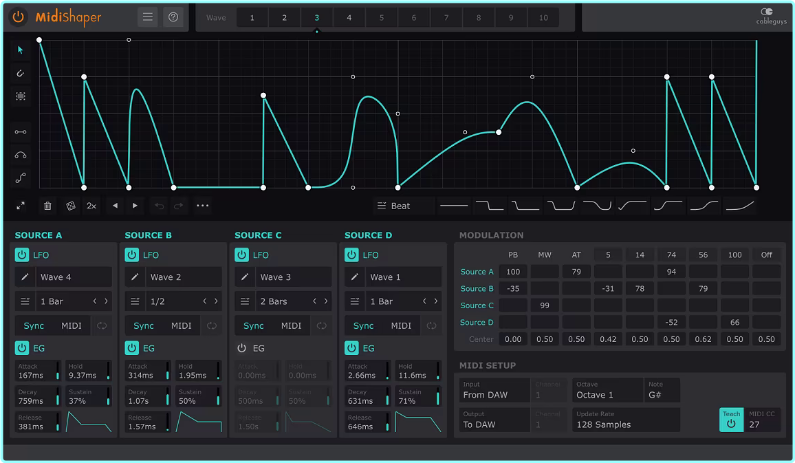Select Wave tab 2
795x463 pixels.
click(x=284, y=18)
